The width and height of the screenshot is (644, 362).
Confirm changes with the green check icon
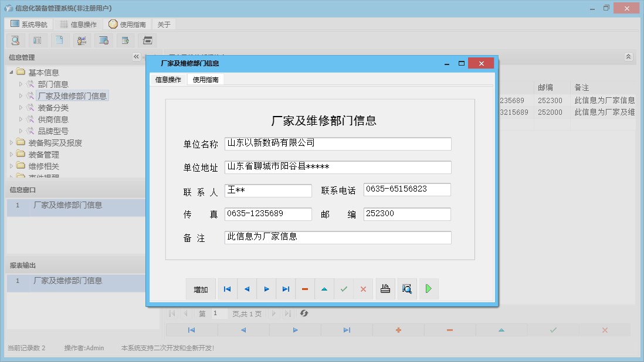[344, 289]
